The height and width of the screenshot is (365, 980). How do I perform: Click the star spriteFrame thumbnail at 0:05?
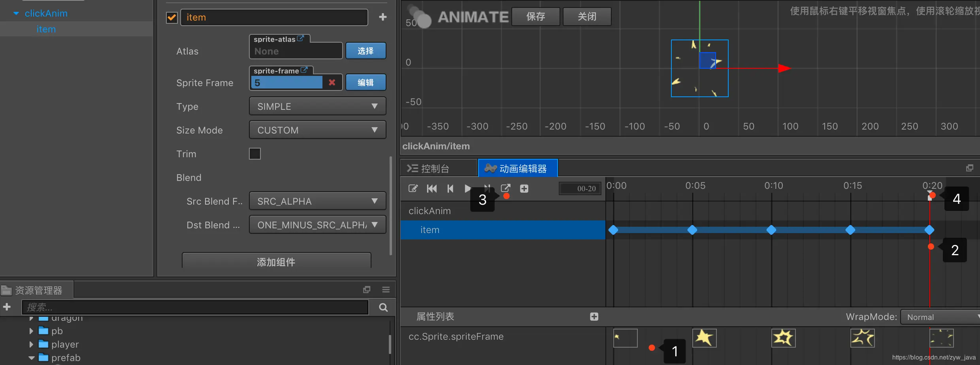pos(705,338)
